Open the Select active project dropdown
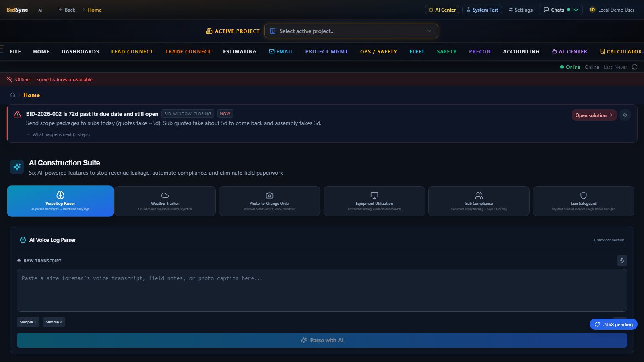The height and width of the screenshot is (362, 644). (351, 31)
